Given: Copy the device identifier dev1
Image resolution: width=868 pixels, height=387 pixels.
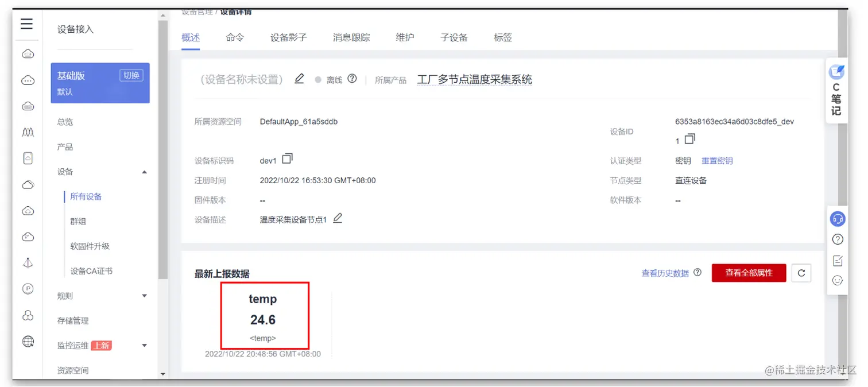Looking at the screenshot, I should coord(287,158).
